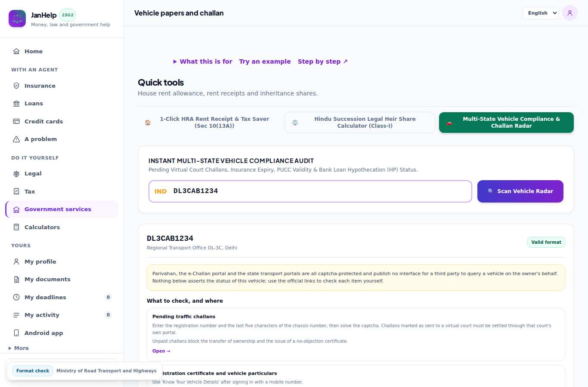Click the Credit cards icon

point(16,121)
